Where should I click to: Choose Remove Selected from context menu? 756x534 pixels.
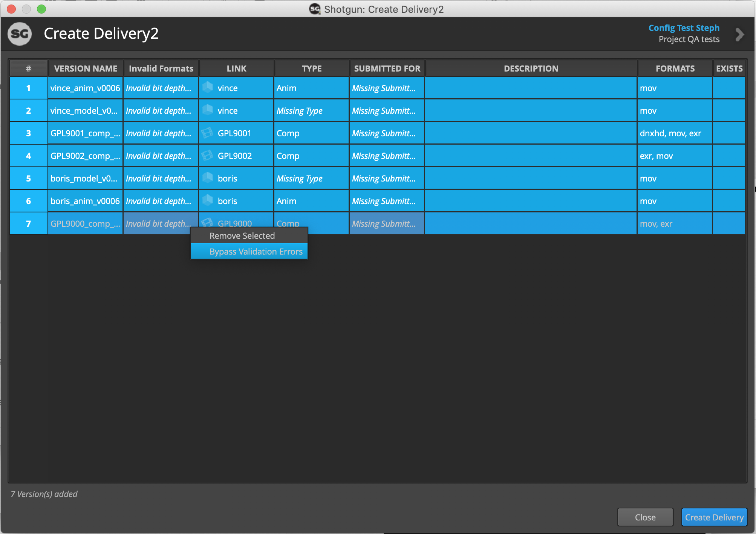pos(249,236)
